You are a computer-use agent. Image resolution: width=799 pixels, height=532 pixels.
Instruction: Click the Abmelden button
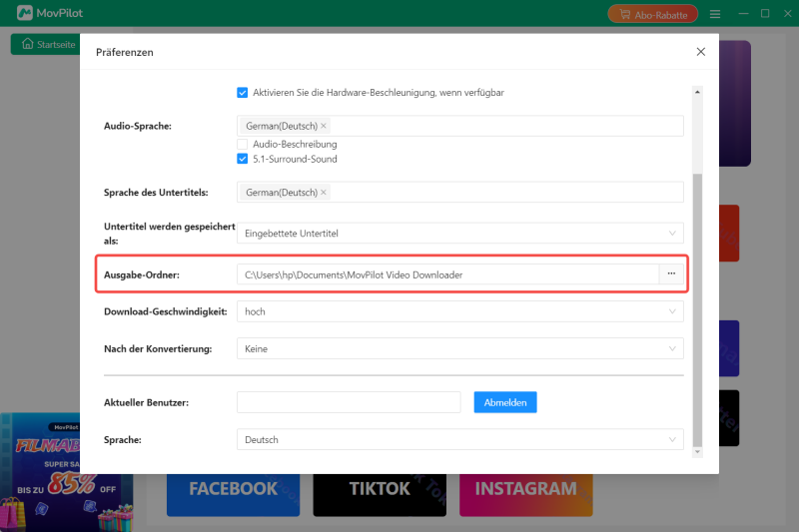click(505, 402)
